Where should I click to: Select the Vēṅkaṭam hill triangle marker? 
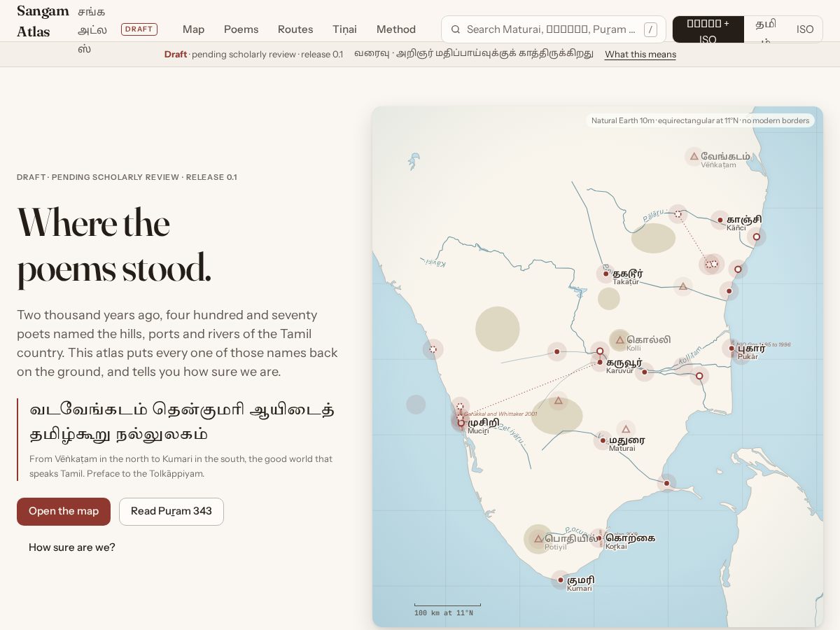click(x=694, y=156)
